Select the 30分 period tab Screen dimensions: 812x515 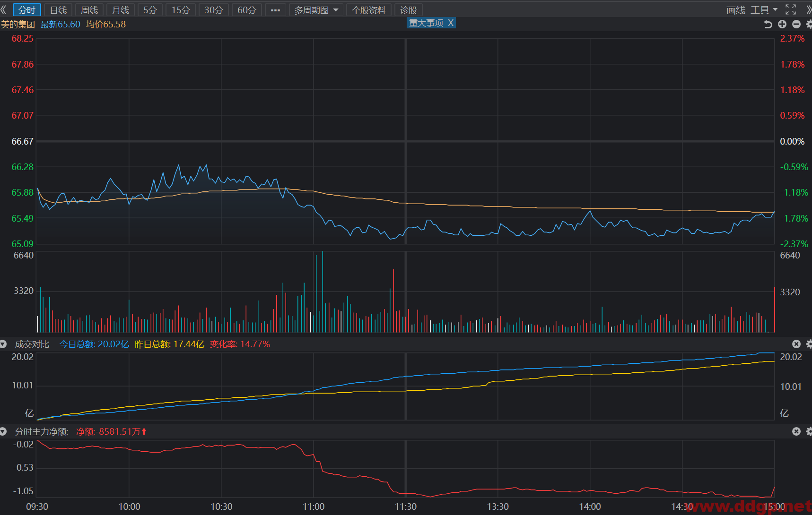(x=213, y=10)
